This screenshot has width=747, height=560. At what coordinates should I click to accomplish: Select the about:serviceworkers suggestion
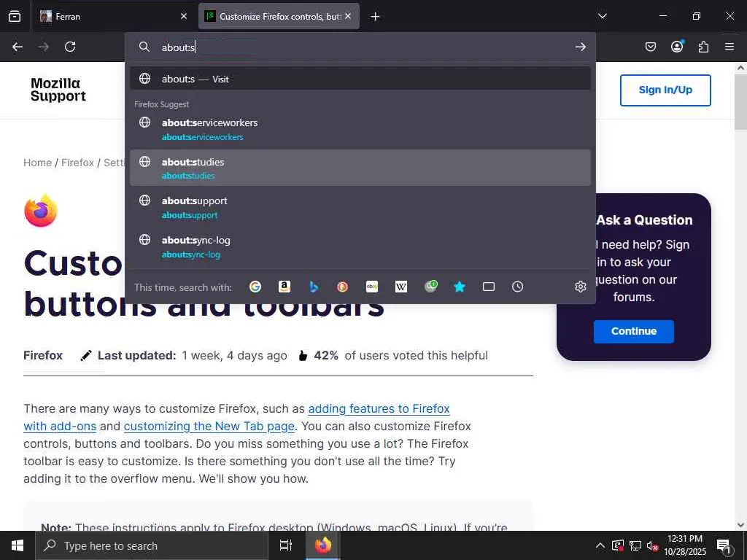(360, 129)
